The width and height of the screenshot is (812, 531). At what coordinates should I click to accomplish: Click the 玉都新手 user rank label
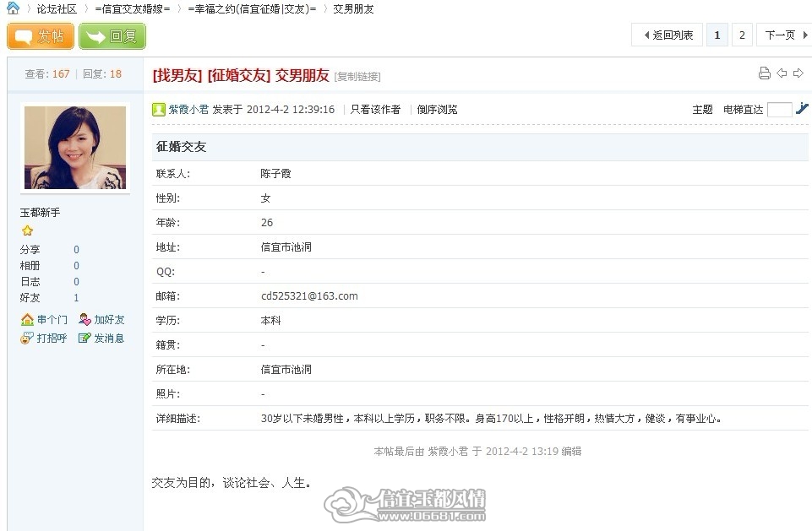tap(40, 212)
